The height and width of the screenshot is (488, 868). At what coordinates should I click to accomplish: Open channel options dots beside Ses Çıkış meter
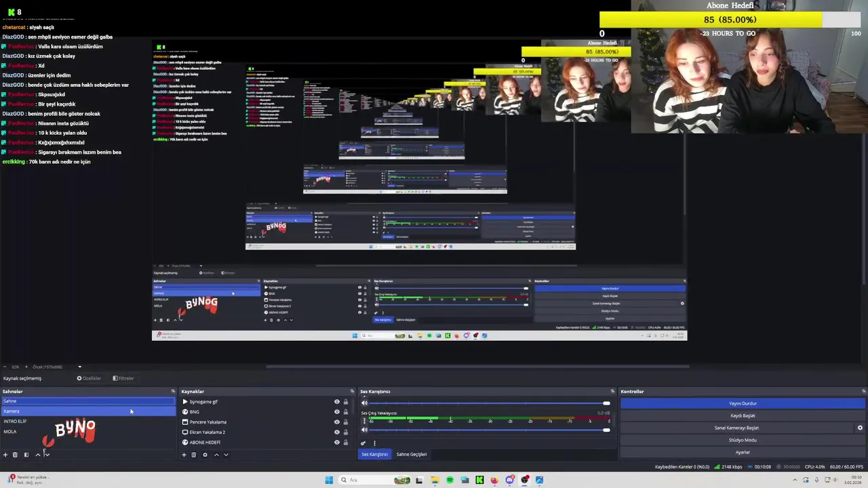pos(364,421)
